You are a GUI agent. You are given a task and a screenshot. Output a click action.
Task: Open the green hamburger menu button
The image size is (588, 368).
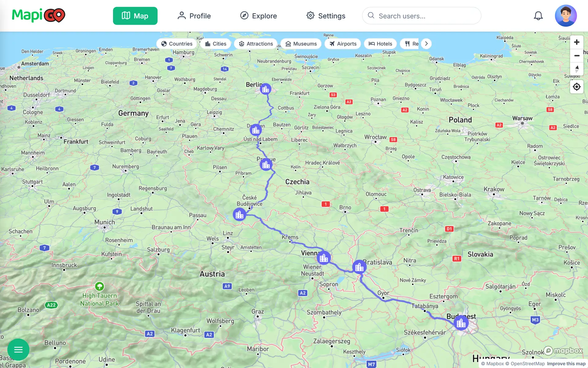pyautogui.click(x=18, y=349)
